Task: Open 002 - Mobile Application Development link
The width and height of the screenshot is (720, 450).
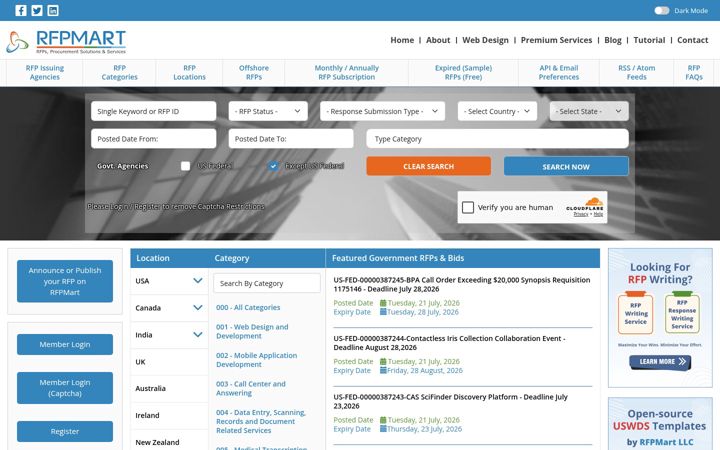Action: pos(256,360)
